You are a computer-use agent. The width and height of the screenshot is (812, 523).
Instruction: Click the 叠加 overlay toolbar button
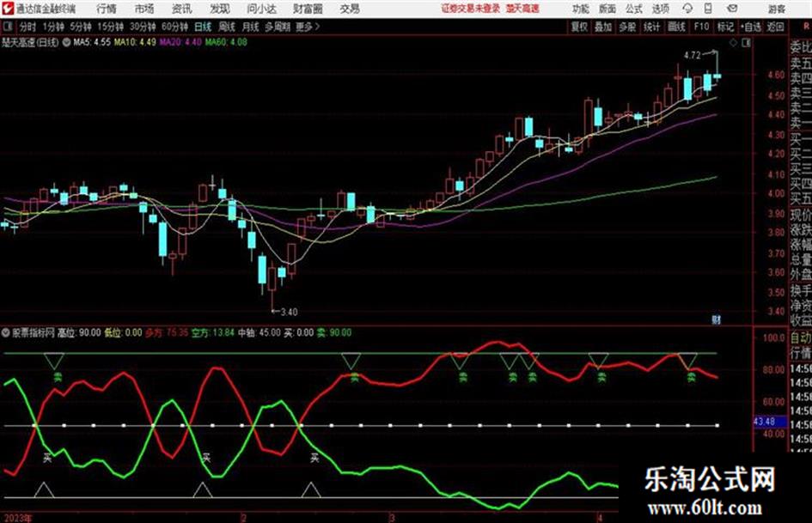603,27
